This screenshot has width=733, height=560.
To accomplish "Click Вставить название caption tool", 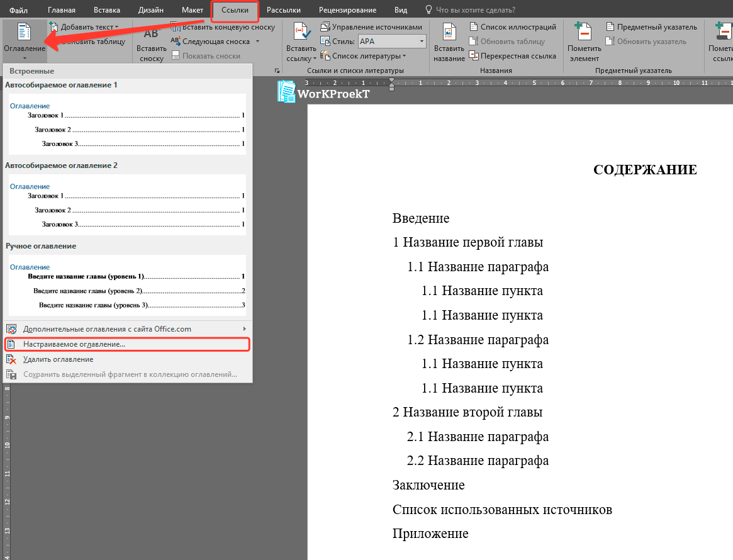I will (x=449, y=41).
